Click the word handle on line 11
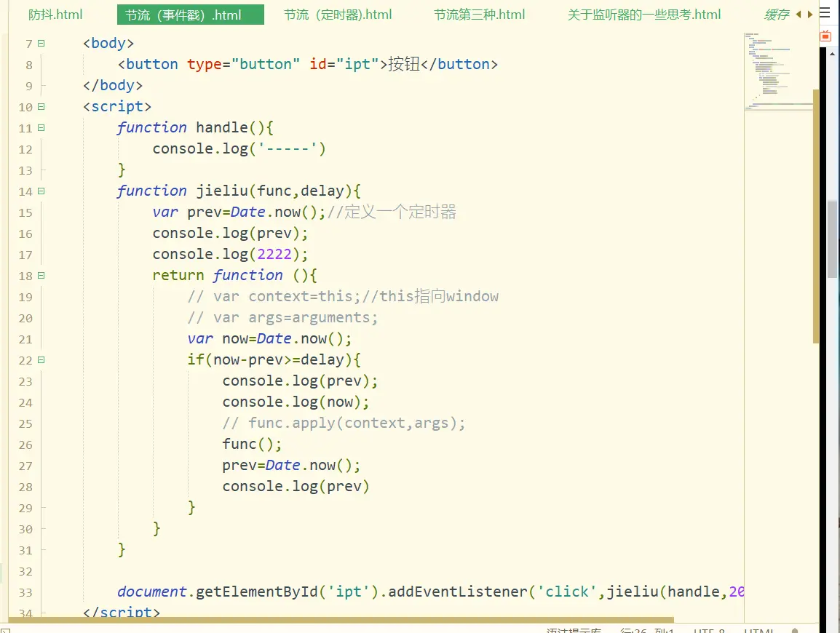840x633 pixels. [222, 127]
